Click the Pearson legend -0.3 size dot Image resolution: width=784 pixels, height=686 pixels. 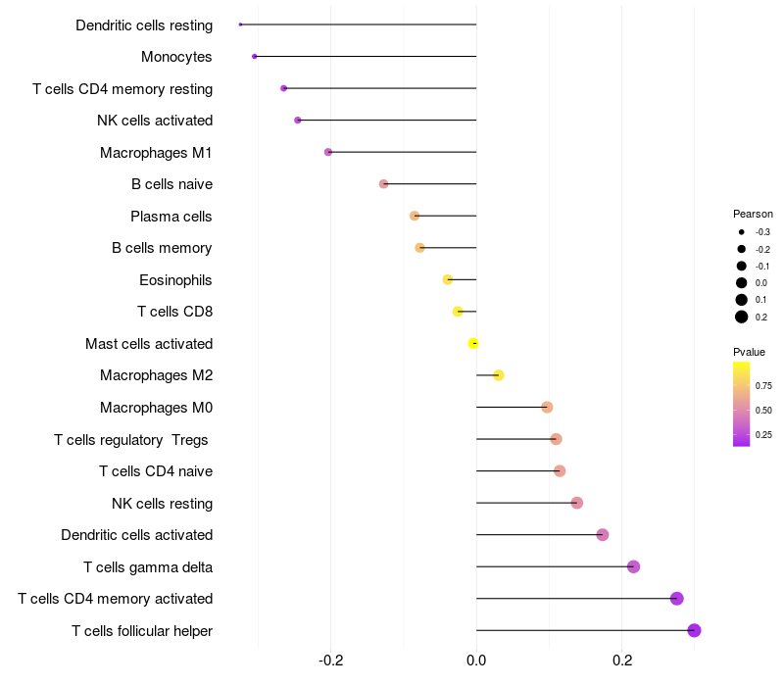click(x=742, y=232)
